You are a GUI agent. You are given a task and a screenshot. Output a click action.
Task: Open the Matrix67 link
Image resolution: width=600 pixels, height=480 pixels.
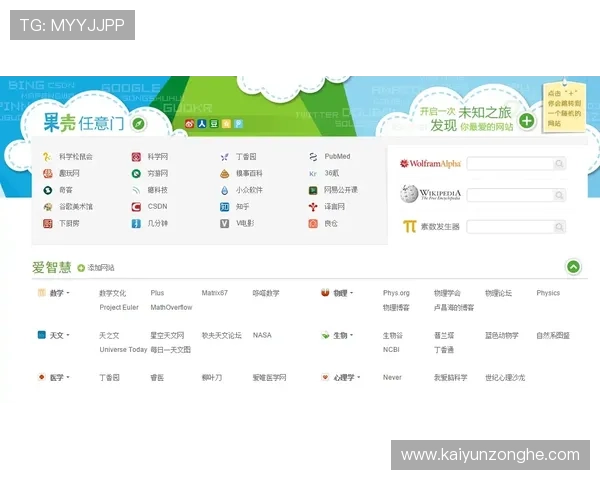tap(214, 293)
